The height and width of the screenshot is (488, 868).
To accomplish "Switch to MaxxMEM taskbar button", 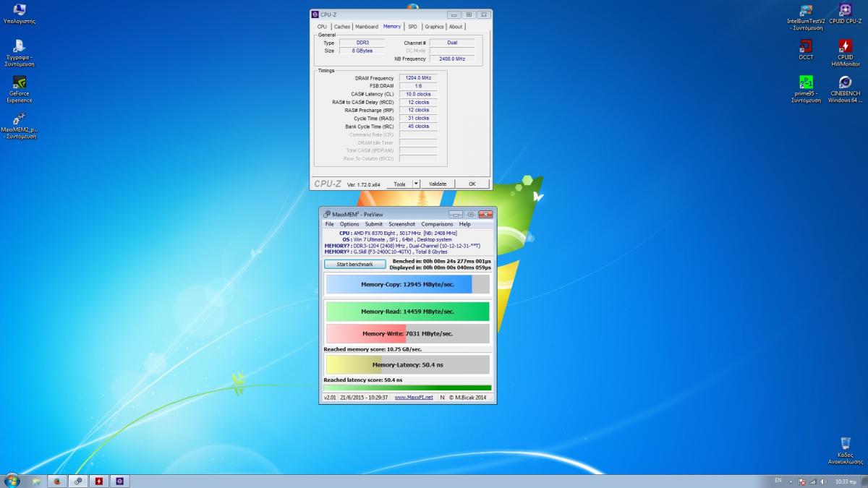I will [78, 481].
